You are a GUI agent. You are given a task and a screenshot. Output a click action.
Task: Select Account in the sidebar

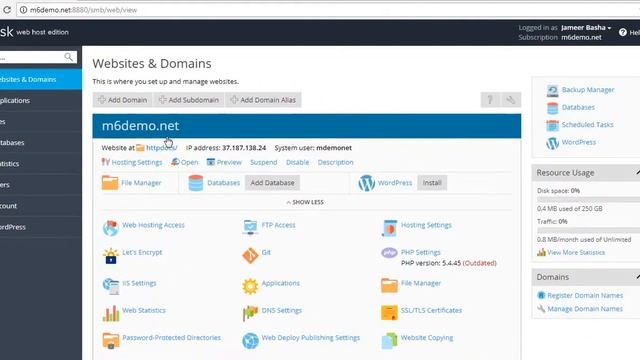point(41,206)
